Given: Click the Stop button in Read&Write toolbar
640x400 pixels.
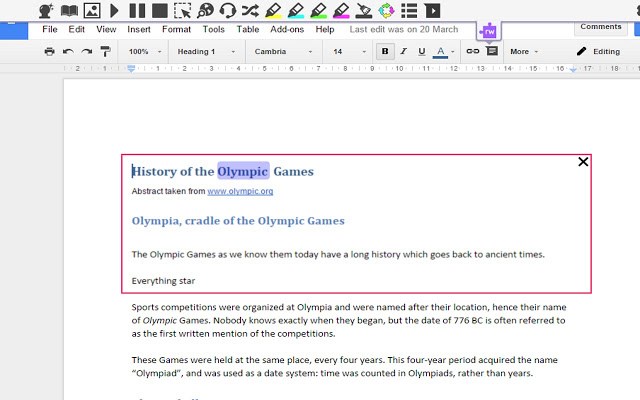Looking at the screenshot, I should [x=160, y=11].
